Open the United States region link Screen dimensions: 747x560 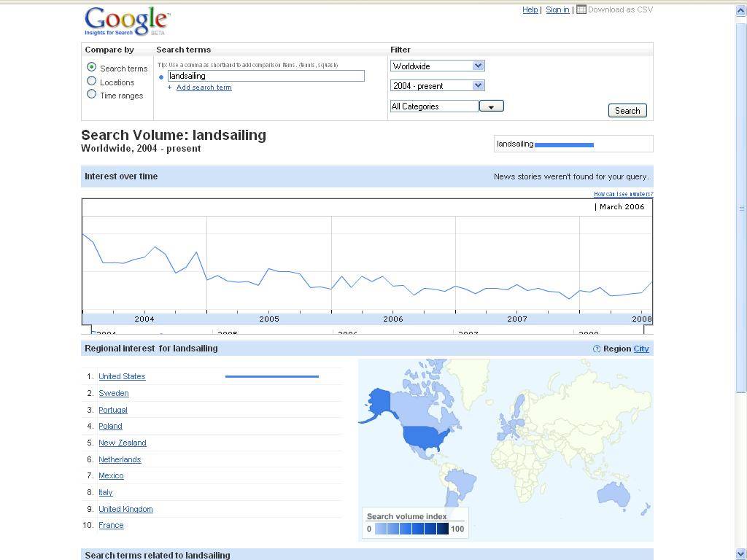click(x=122, y=376)
